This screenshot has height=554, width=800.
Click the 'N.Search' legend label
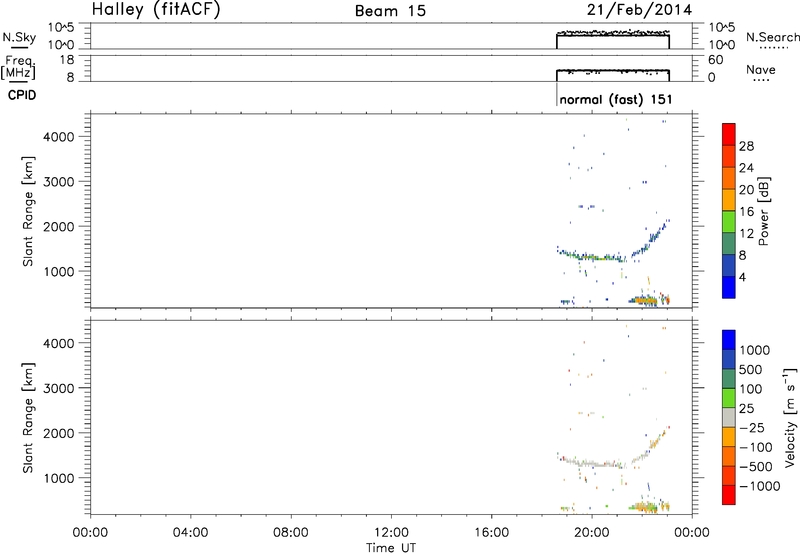772,37
